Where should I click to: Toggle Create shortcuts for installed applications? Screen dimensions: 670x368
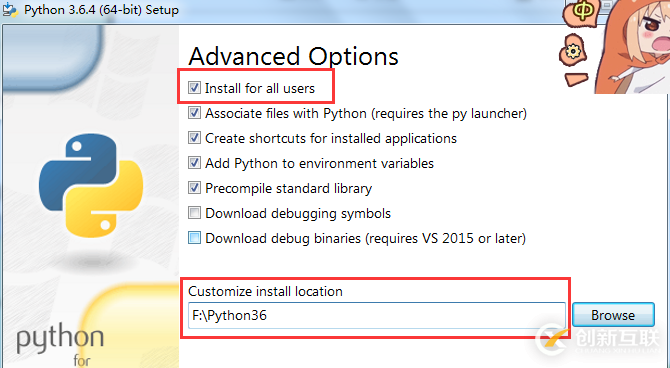pos(194,138)
